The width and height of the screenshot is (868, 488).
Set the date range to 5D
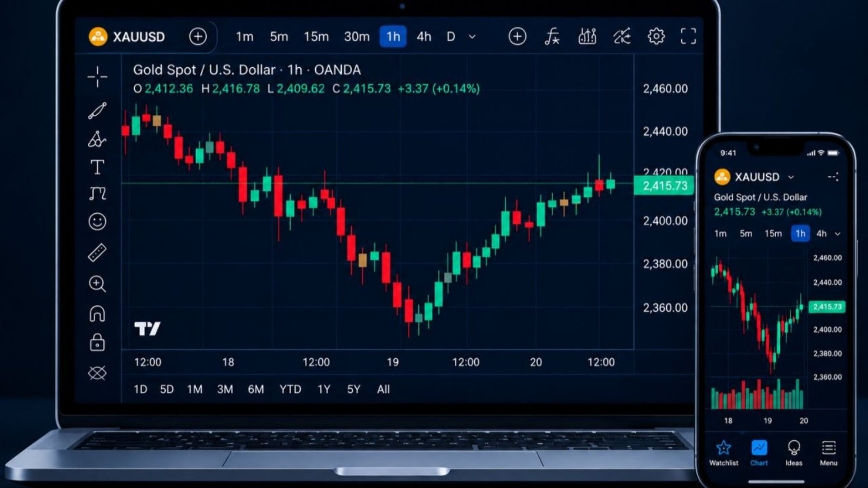coord(167,389)
